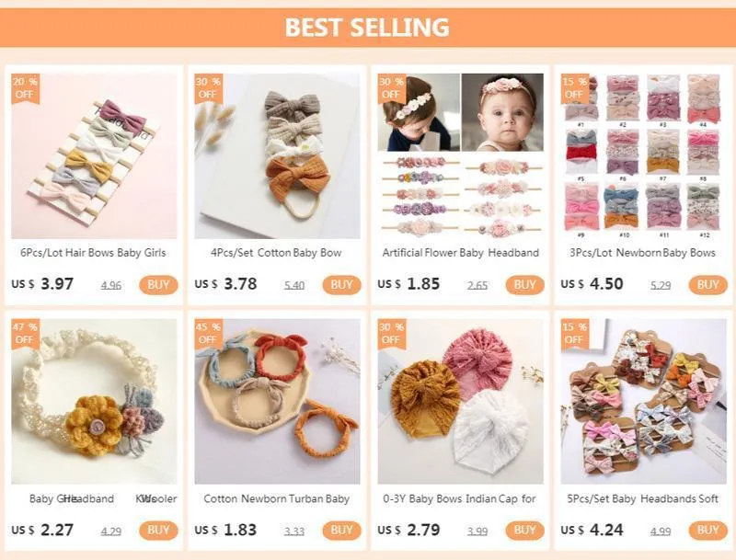Open the 5Pcs/Set bow cards image
This screenshot has height=560, width=736.
pyautogui.click(x=643, y=402)
